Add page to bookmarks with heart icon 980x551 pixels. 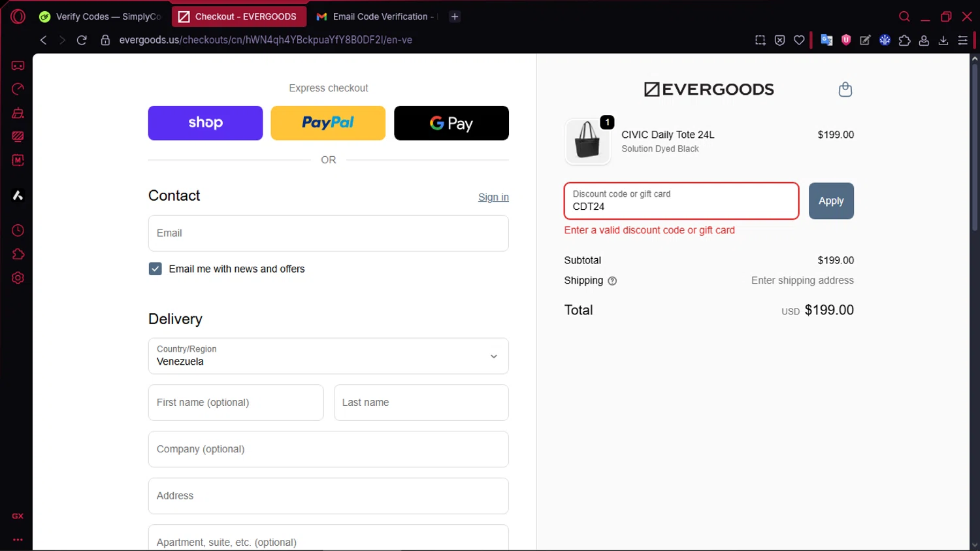point(799,41)
